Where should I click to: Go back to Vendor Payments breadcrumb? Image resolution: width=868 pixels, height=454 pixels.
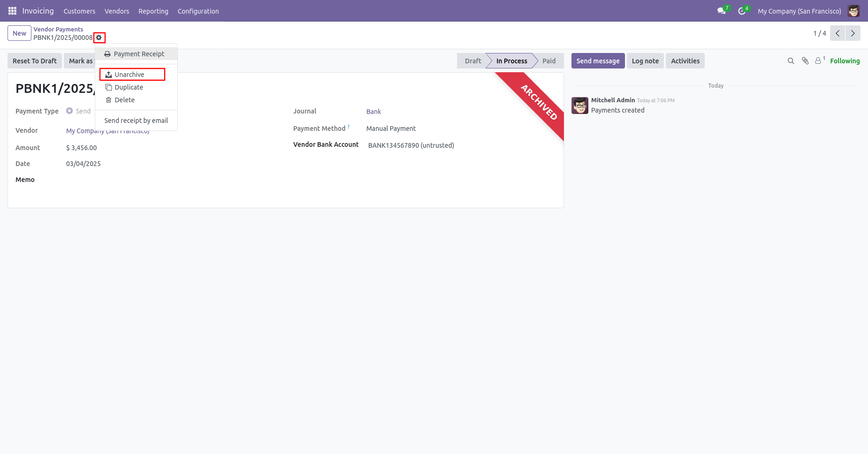[x=58, y=29]
